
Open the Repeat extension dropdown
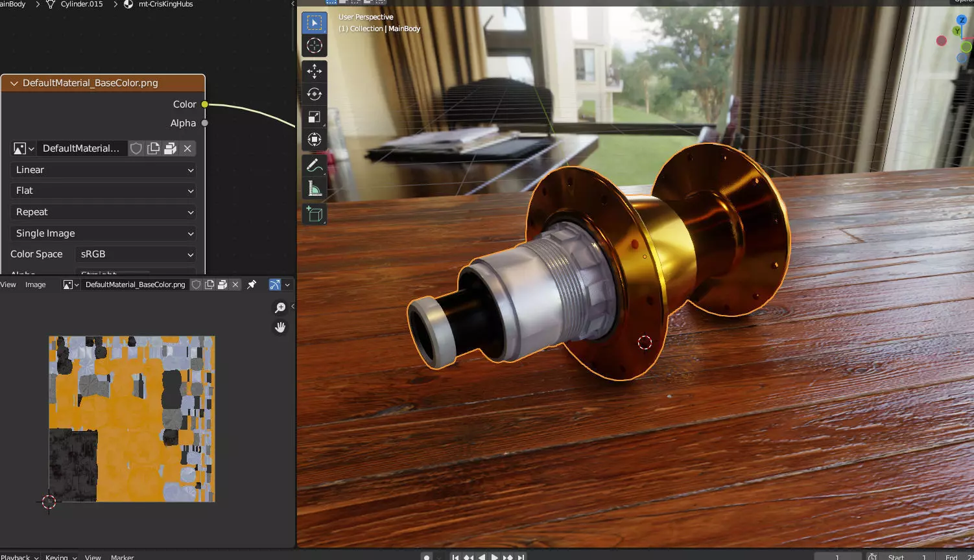(x=103, y=212)
